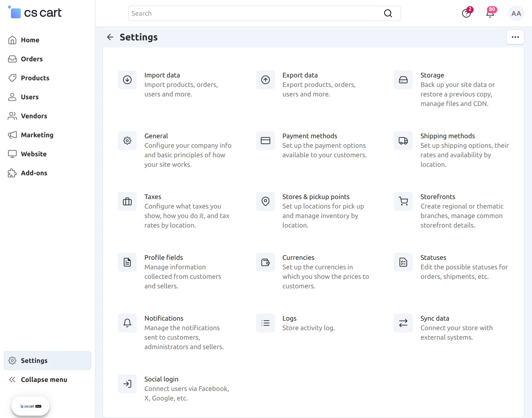The image size is (532, 418).
Task: Click the Storefronts cart icon
Action: point(403,201)
